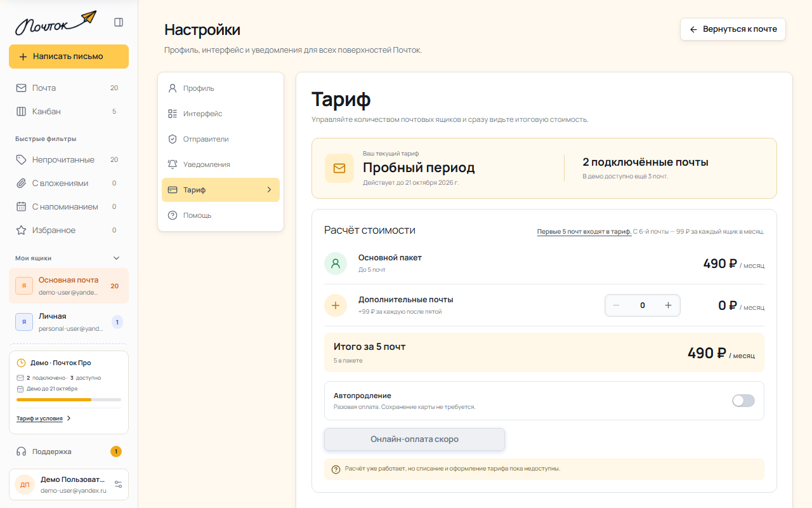Collapse the Мои ящики section

116,258
